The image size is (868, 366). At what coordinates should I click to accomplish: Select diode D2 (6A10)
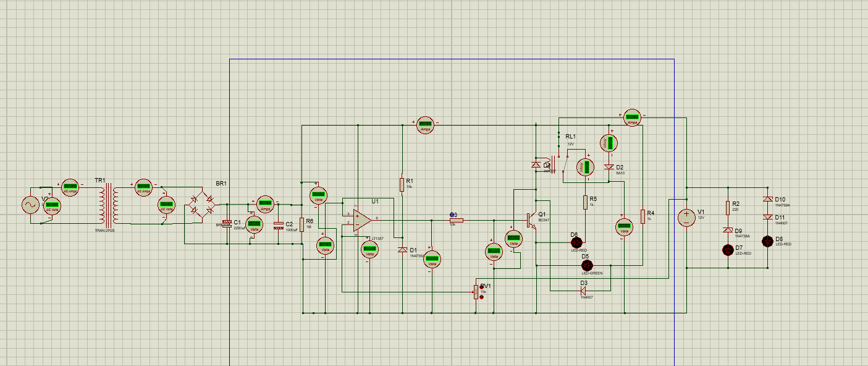(609, 168)
